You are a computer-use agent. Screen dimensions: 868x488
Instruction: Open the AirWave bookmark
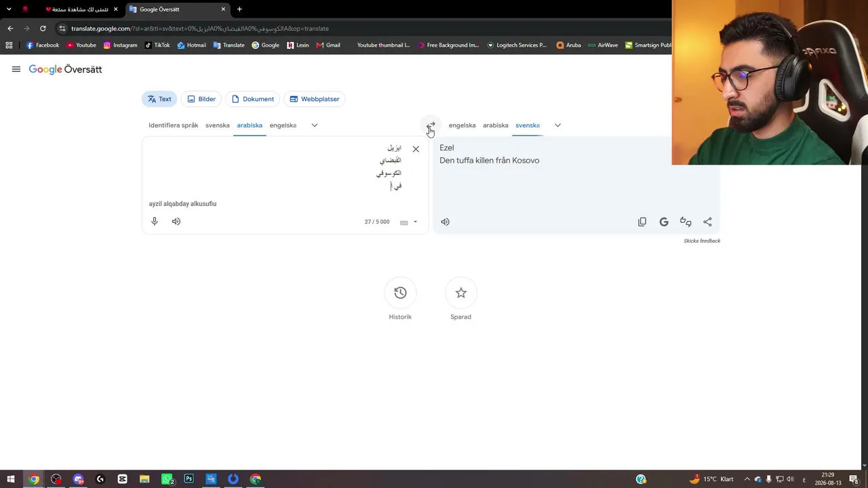coord(603,45)
